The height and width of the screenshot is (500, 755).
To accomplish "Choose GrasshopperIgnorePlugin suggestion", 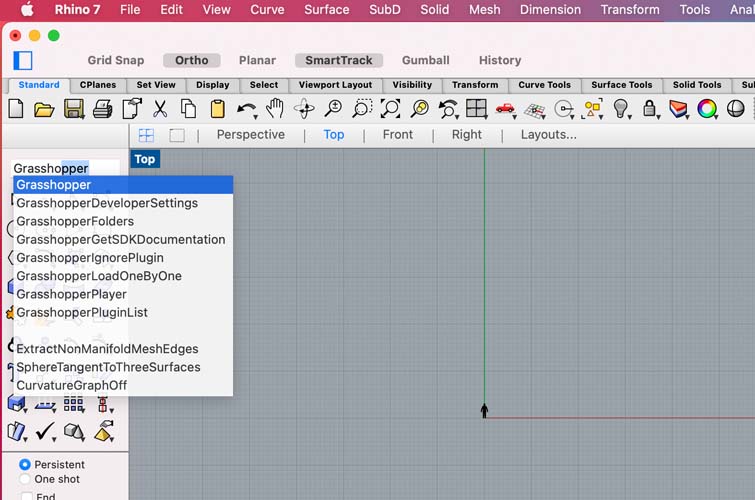I will 123,258.
